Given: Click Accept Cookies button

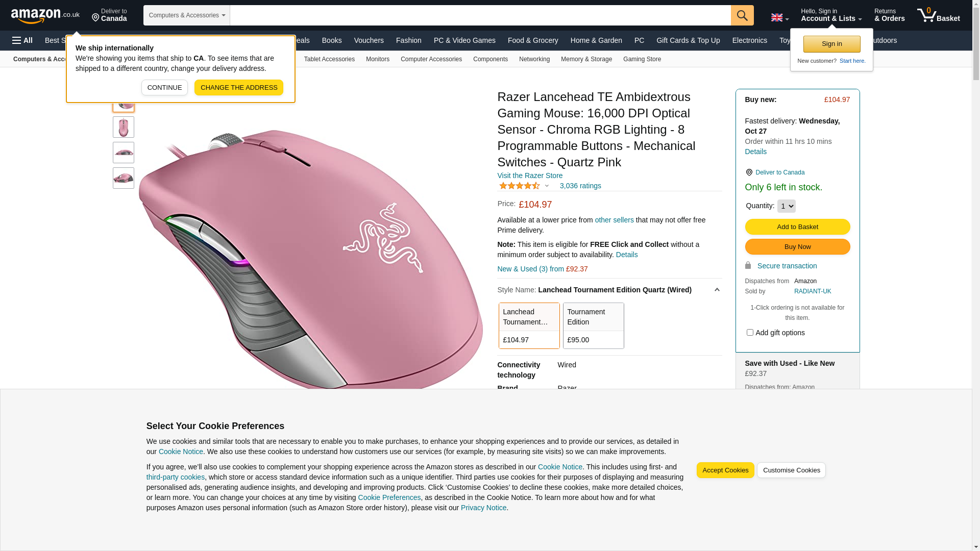Looking at the screenshot, I should pos(725,470).
